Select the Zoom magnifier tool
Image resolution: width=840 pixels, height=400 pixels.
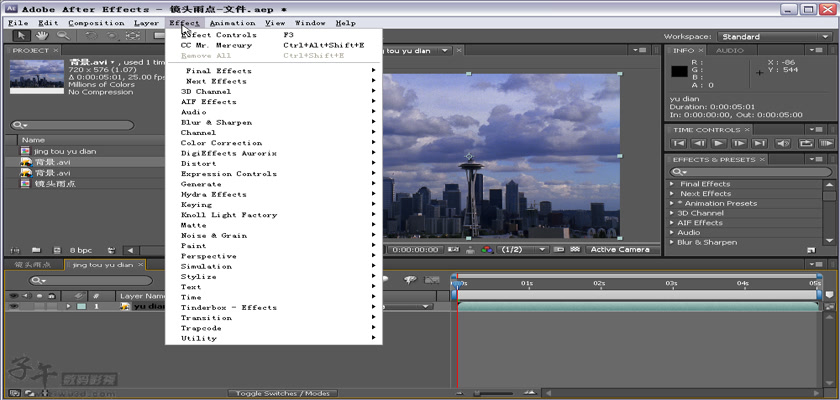click(63, 36)
